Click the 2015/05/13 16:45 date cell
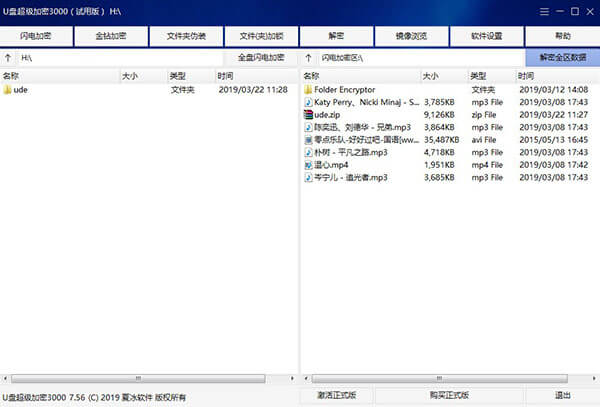Screen dimensions: 600x407 tap(554, 140)
